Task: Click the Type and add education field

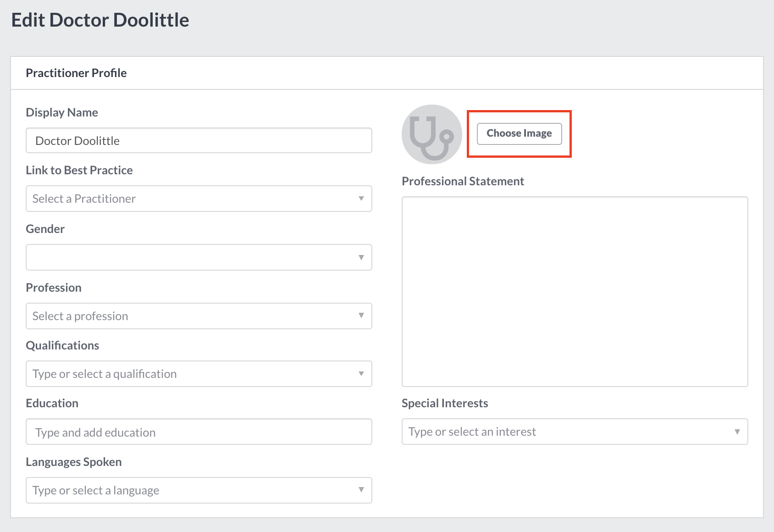Action: (199, 432)
